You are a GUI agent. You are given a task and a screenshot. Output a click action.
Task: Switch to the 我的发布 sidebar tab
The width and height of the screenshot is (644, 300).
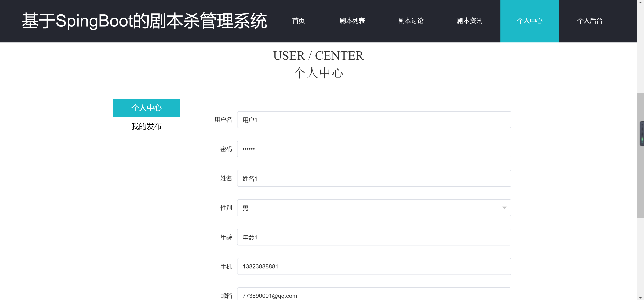coord(147,126)
